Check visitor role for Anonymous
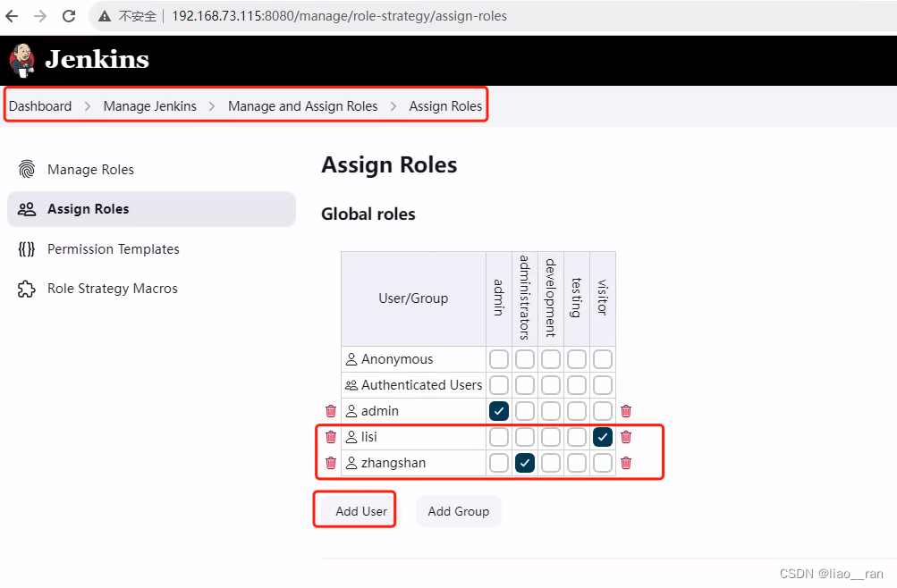This screenshot has width=897, height=588. tap(603, 359)
